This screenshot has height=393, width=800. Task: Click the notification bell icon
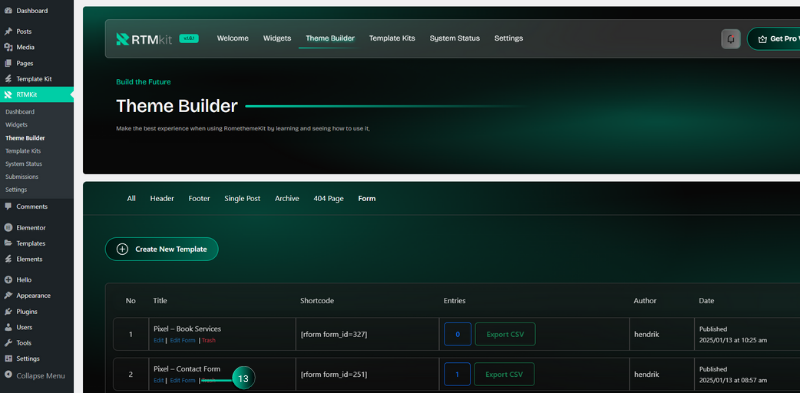(731, 39)
